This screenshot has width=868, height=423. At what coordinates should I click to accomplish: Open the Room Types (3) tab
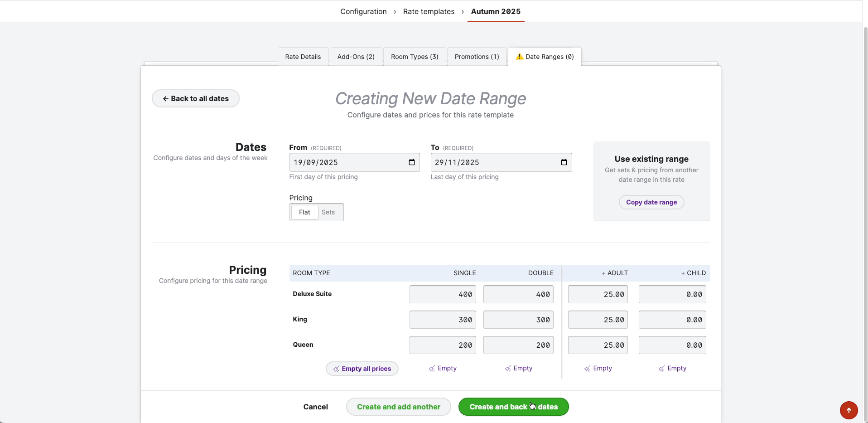(x=415, y=57)
